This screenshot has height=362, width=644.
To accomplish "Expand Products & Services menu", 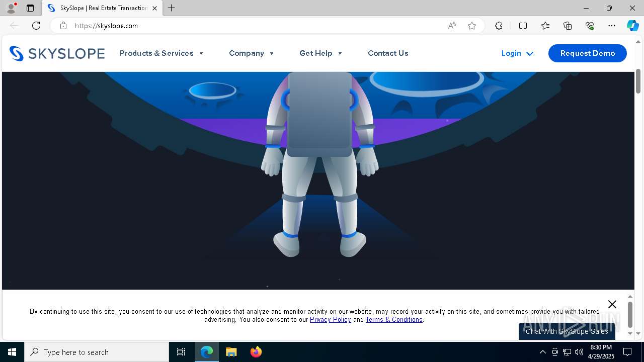I will coord(162,53).
